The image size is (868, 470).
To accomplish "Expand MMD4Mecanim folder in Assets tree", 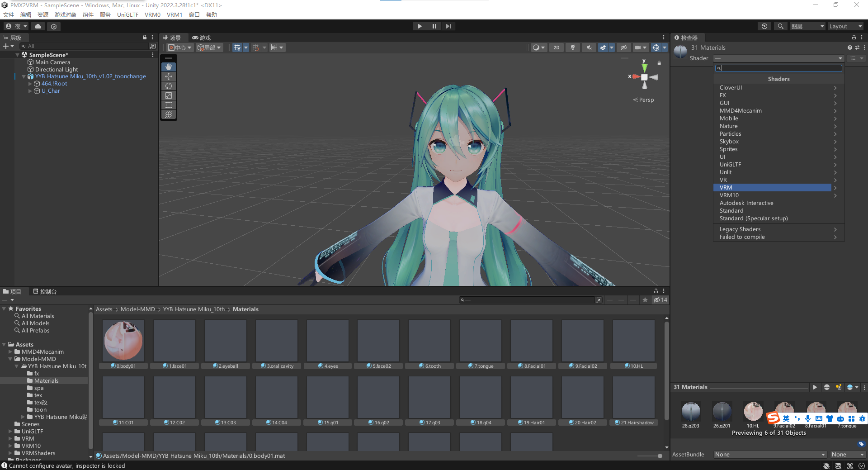I will click(10, 352).
